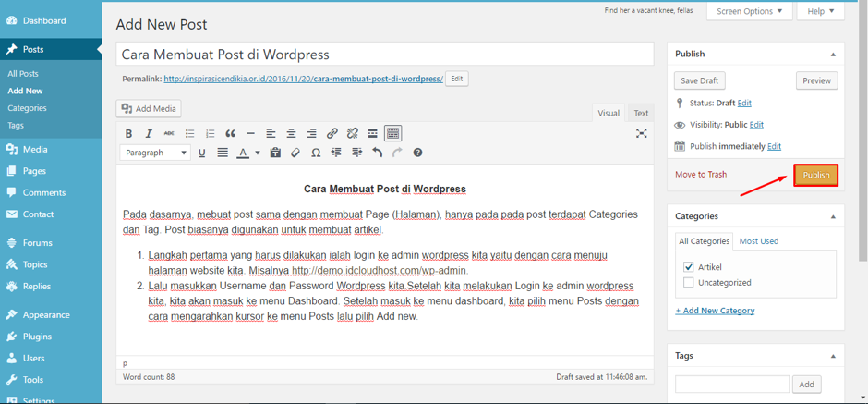Switch to Text editor tab
The height and width of the screenshot is (404, 868).
(x=641, y=113)
